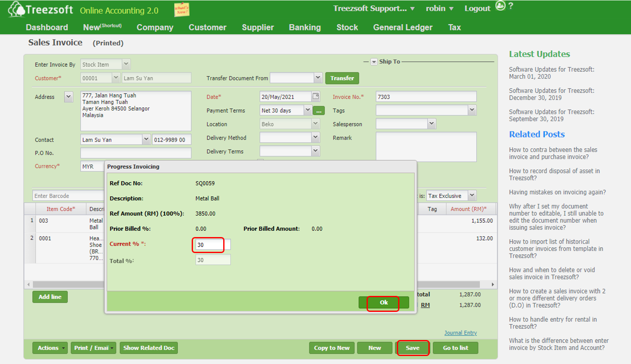Viewport: 631px width, 364px height.
Task: Open the Delivery Method dropdown
Action: click(x=315, y=137)
